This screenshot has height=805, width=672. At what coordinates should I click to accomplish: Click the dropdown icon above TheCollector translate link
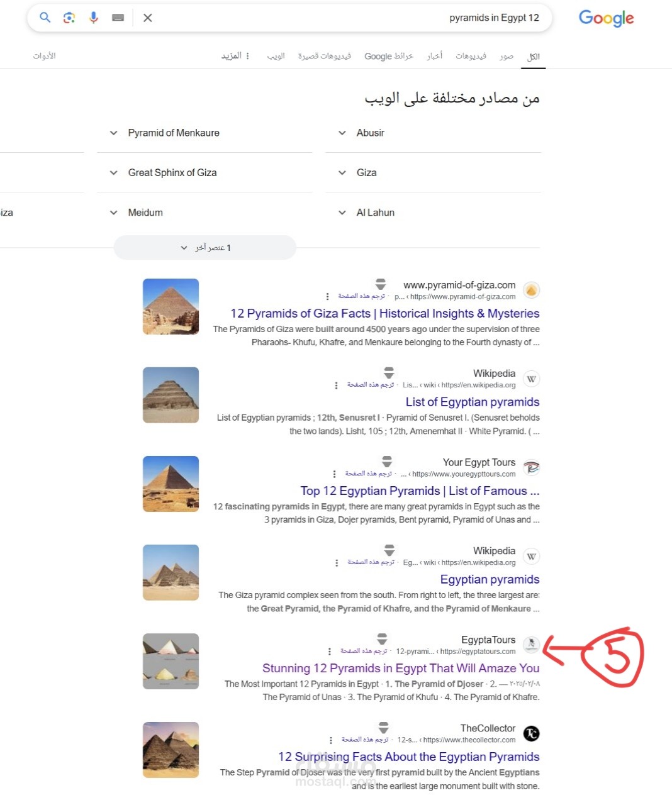click(383, 728)
